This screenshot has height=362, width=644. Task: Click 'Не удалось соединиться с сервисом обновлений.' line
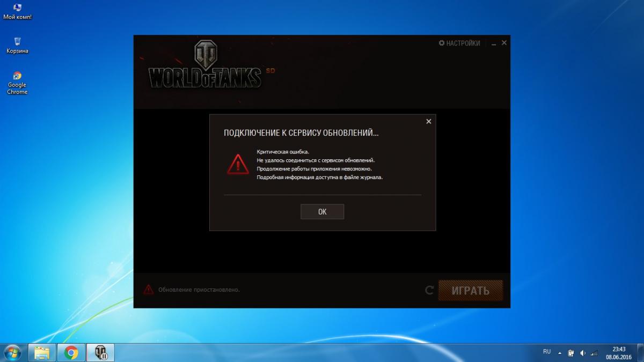click(316, 160)
